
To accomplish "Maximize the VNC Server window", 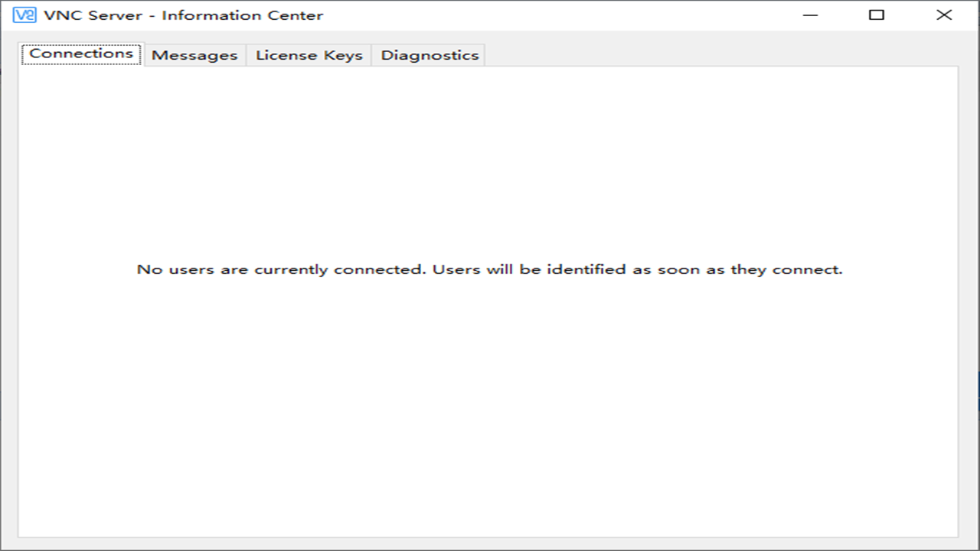I will [x=877, y=15].
